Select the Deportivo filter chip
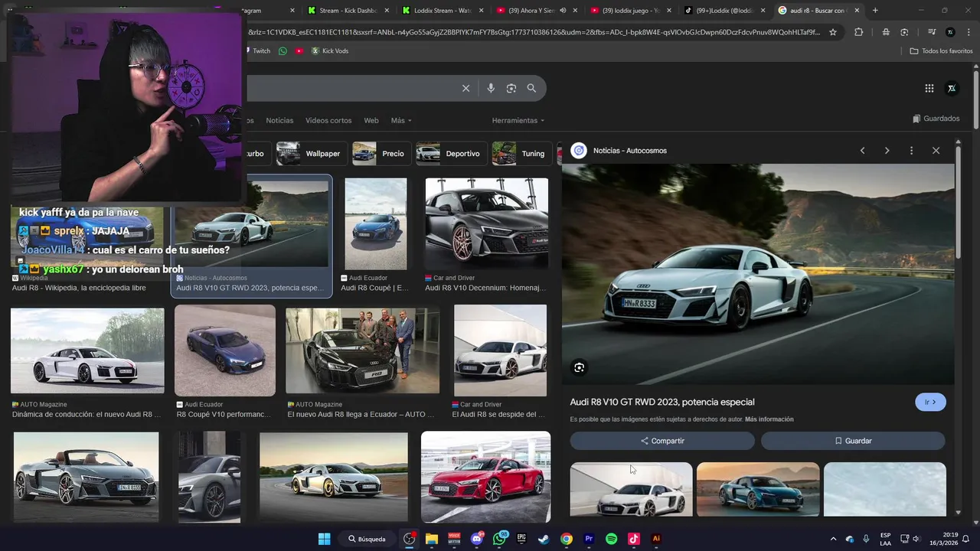 pyautogui.click(x=451, y=154)
